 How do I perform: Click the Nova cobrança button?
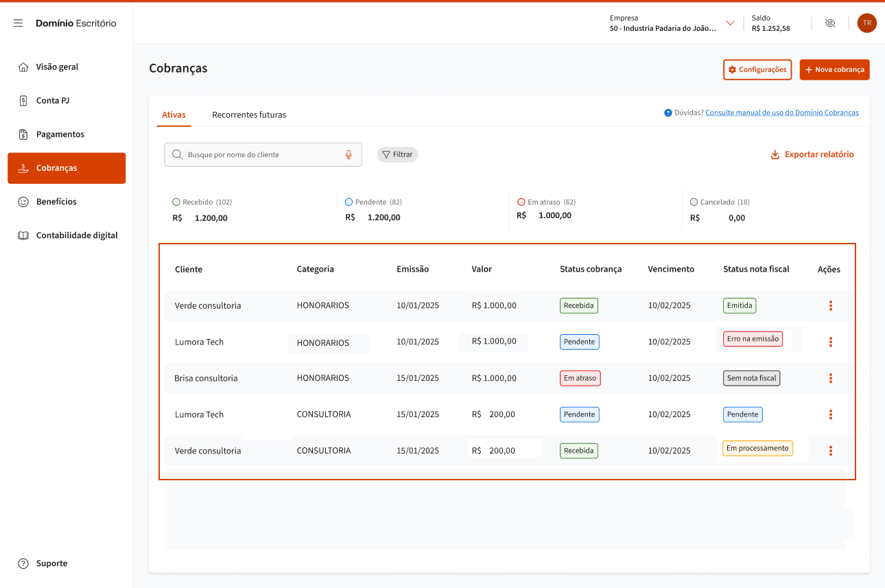point(834,70)
